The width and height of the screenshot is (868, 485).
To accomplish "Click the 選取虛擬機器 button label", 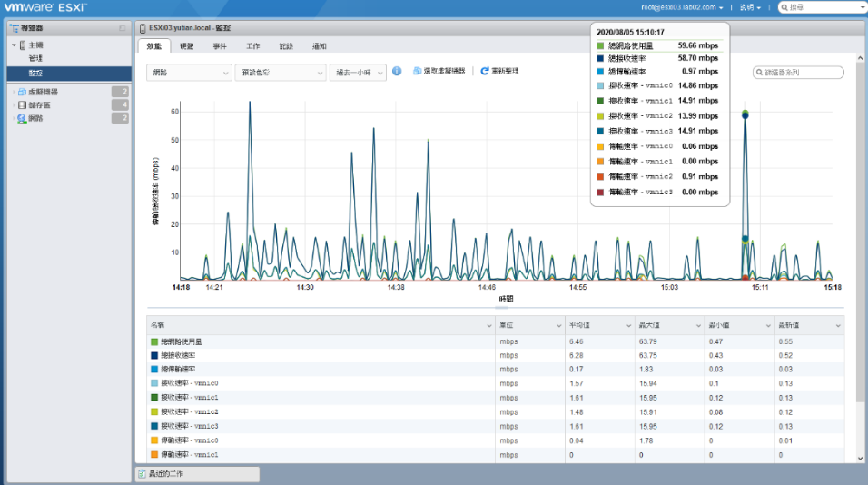I will [x=444, y=71].
